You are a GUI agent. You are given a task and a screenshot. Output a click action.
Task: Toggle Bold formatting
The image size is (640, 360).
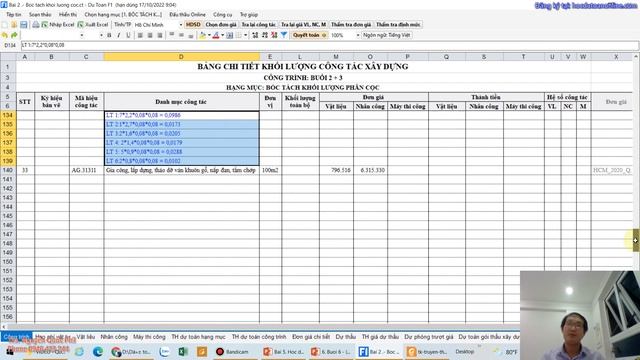[109, 36]
